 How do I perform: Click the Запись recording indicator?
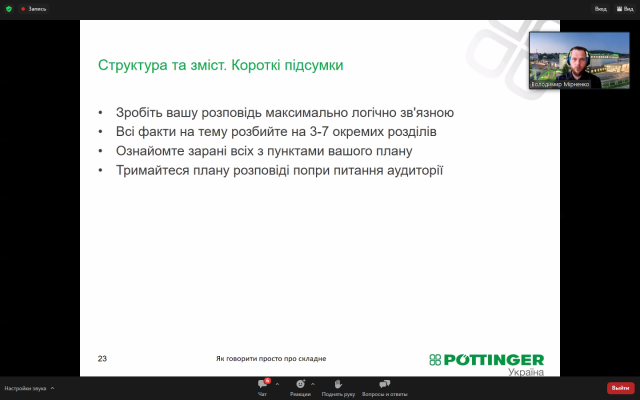tap(33, 9)
